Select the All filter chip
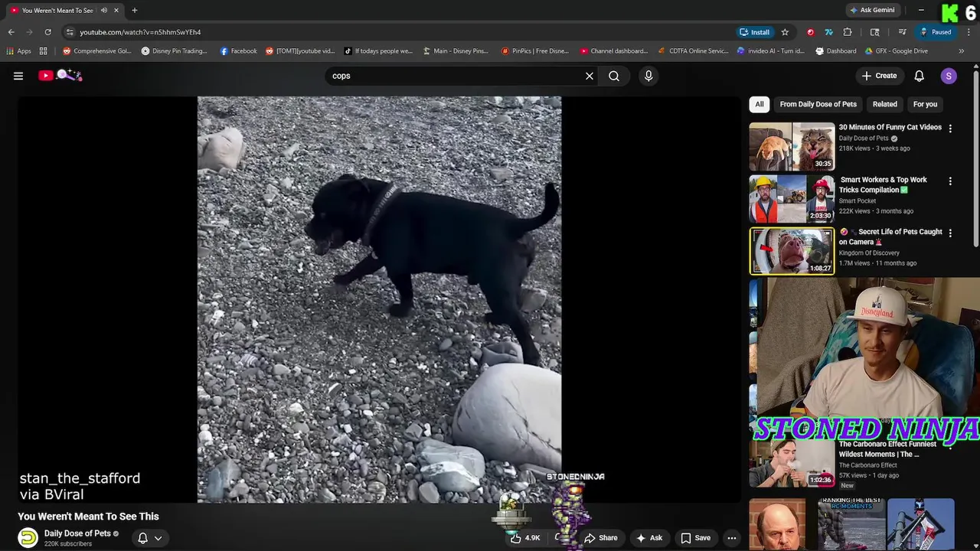980x551 pixels. pyautogui.click(x=759, y=104)
